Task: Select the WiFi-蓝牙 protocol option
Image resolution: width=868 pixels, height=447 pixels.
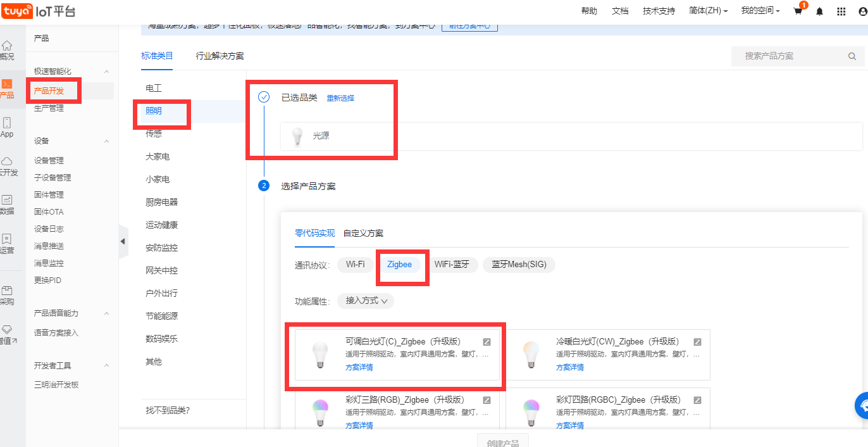Action: [452, 265]
